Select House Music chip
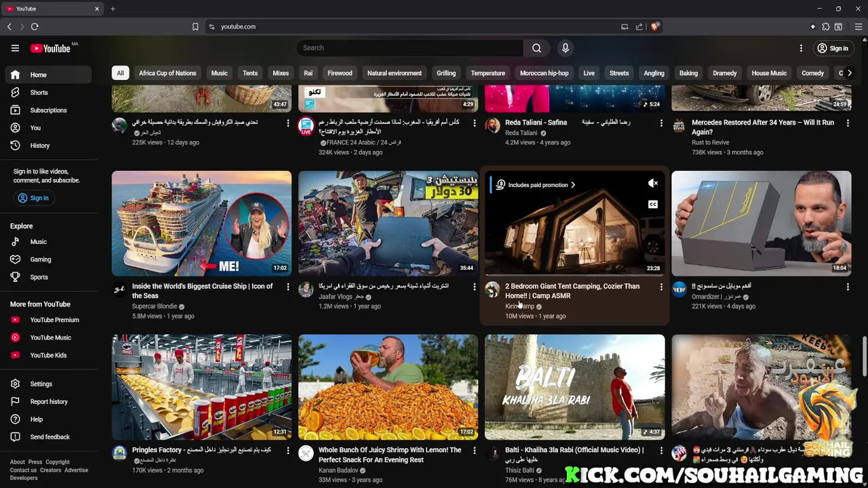Screen dimensions: 868x488 click(769, 73)
